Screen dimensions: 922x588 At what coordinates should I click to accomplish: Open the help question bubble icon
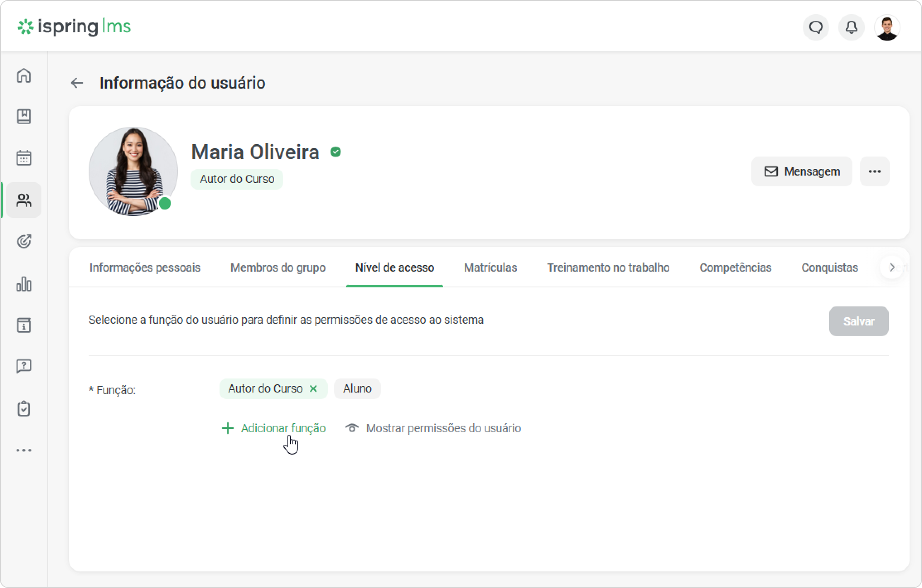(x=24, y=366)
